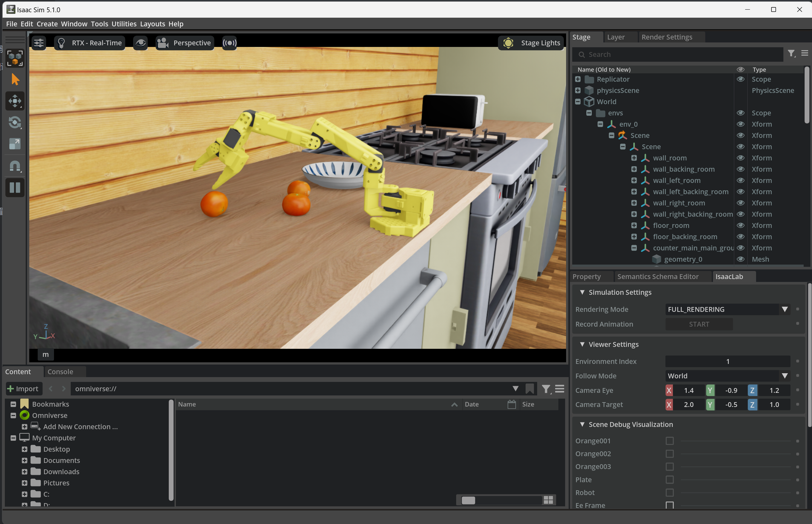
Task: Collapse the Simulation Settings section
Action: click(582, 292)
